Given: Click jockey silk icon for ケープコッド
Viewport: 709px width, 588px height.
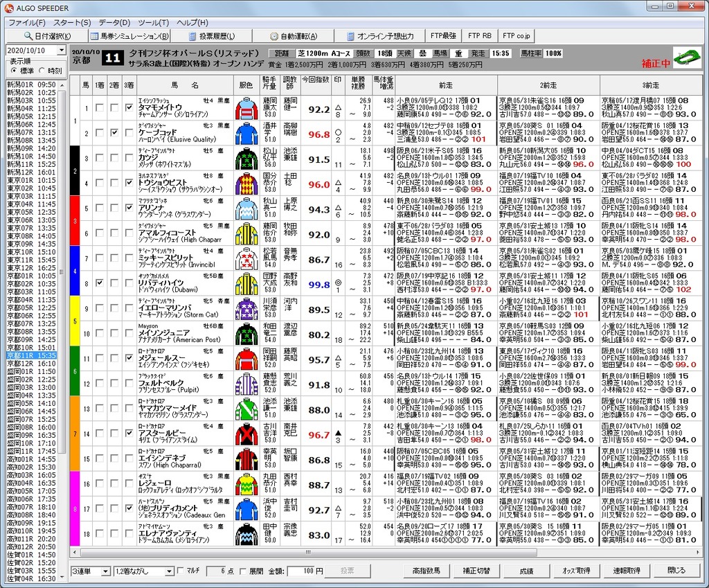Looking at the screenshot, I should (246, 134).
